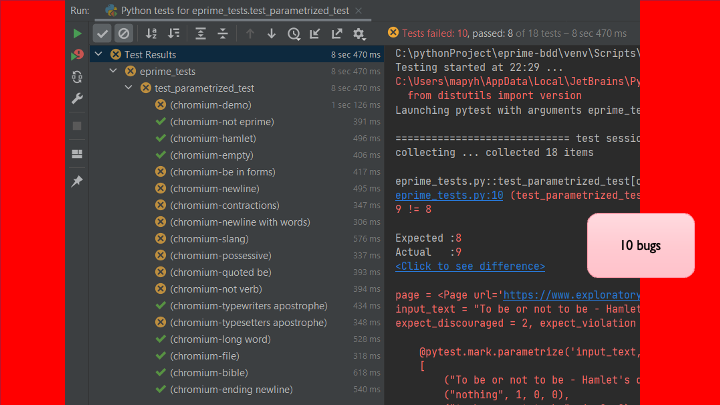Open layout restore icon in sidebar
Viewport: 720px width, 405px height.
click(x=77, y=154)
